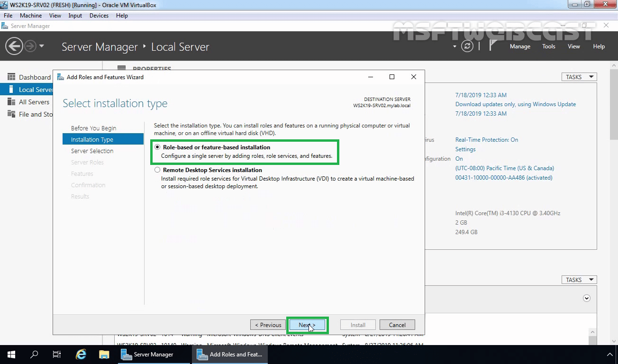618x364 pixels.
Task: Open the notifications flag icon
Action: [x=493, y=45]
